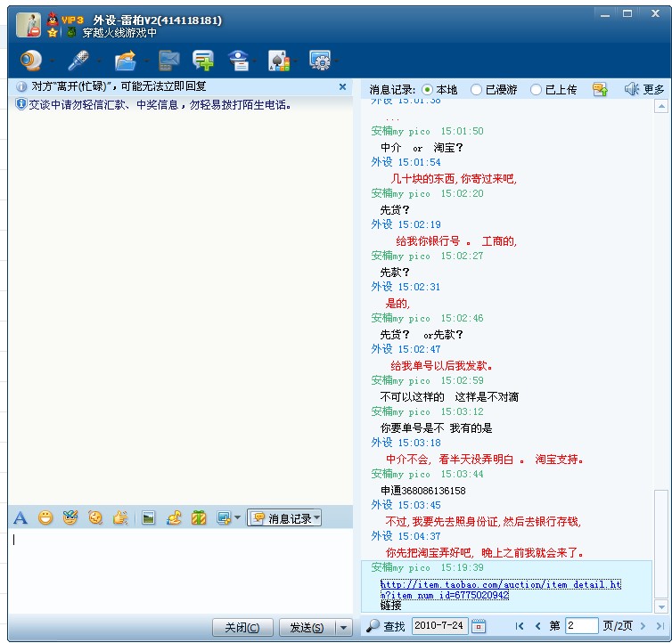Open the applications gear monitor icon
Screen dimensions: 672x643
[x=320, y=60]
